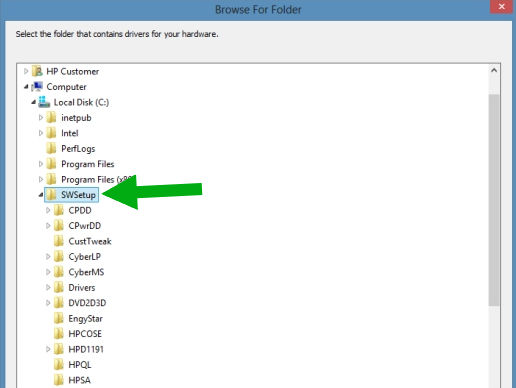Click the CPDD folder icon
This screenshot has height=388, width=516.
(x=59, y=210)
